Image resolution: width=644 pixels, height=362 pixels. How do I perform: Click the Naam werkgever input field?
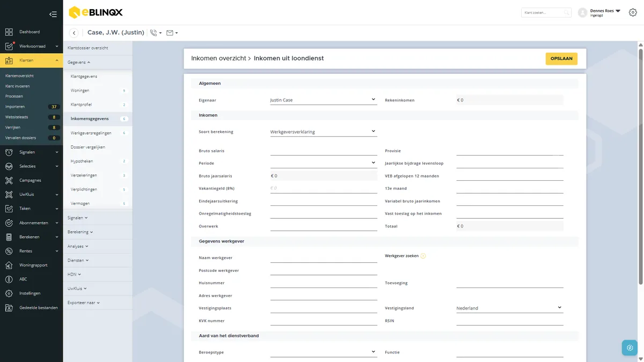[x=324, y=258]
